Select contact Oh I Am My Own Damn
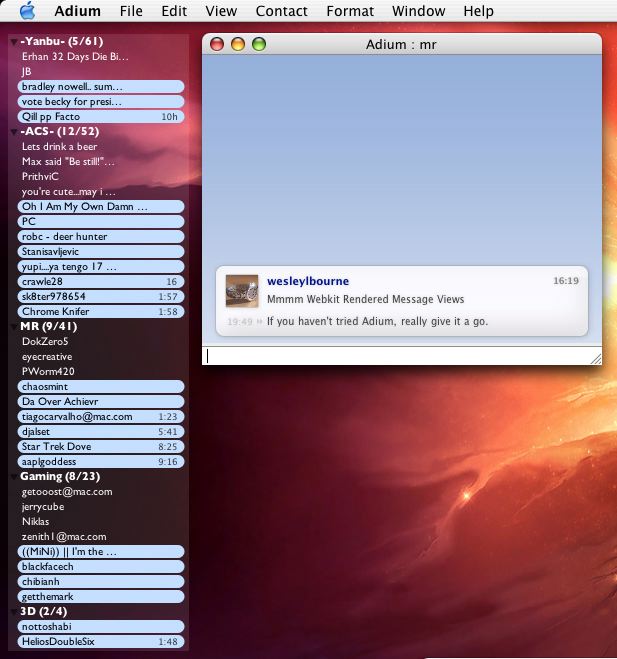This screenshot has width=617, height=659. click(x=101, y=207)
